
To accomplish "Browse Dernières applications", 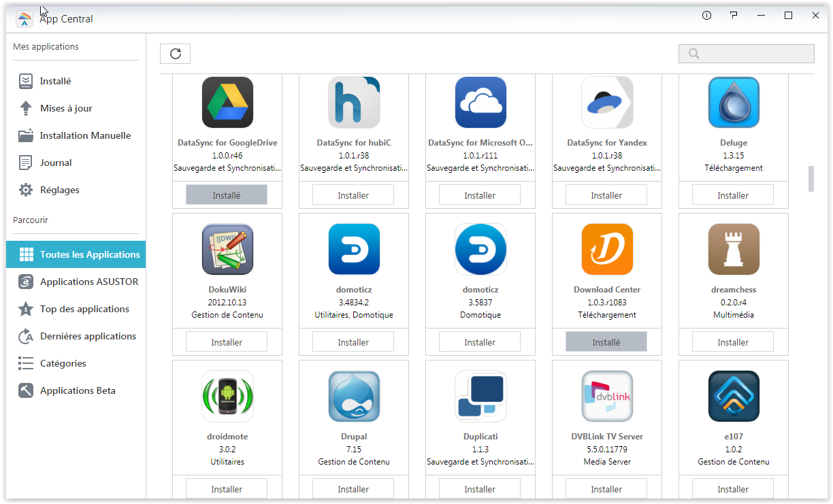I will click(76, 336).
